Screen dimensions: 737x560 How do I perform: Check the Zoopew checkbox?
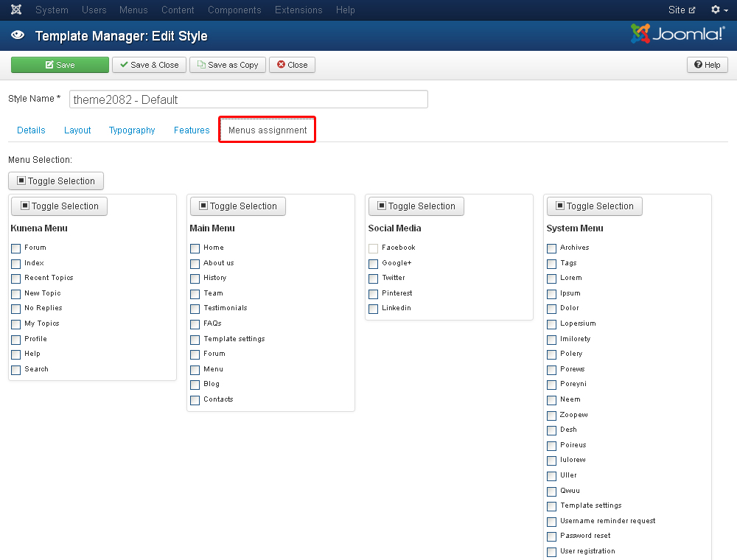[552, 416]
